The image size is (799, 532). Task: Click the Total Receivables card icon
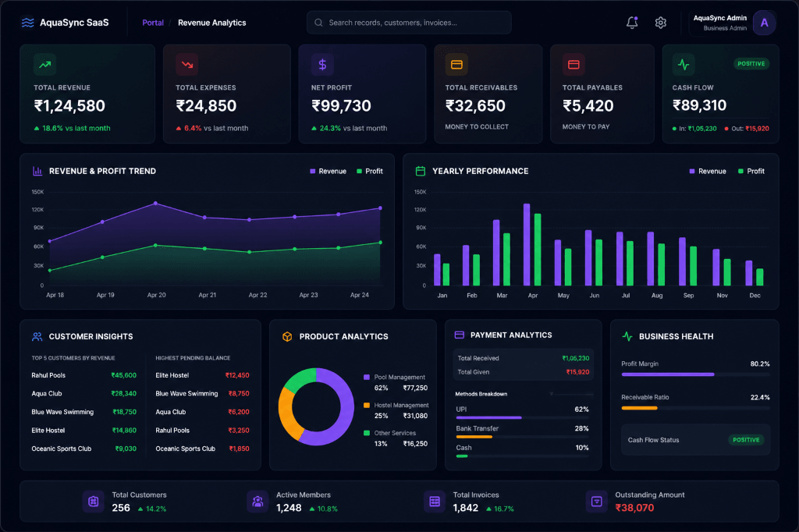456,65
